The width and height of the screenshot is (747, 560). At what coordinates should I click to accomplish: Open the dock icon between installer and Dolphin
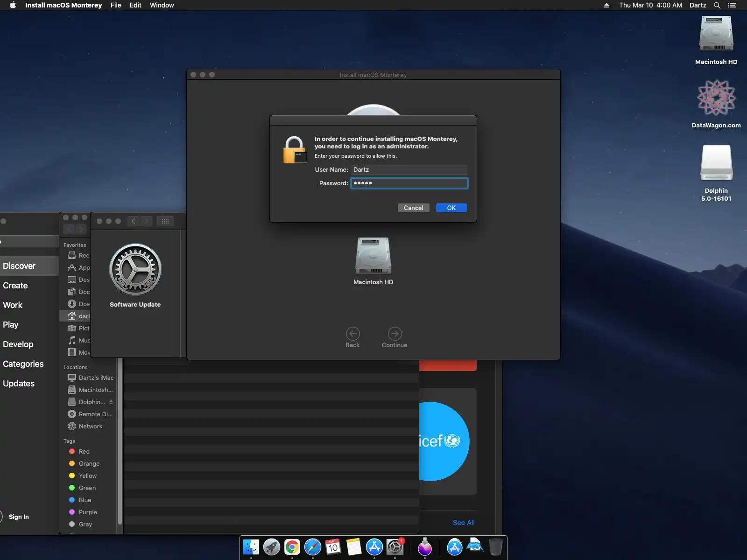click(454, 547)
